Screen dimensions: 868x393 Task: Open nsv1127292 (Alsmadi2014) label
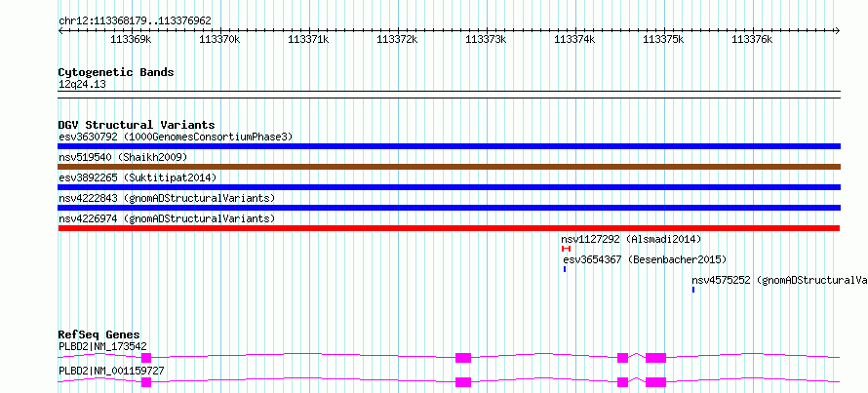coord(631,239)
